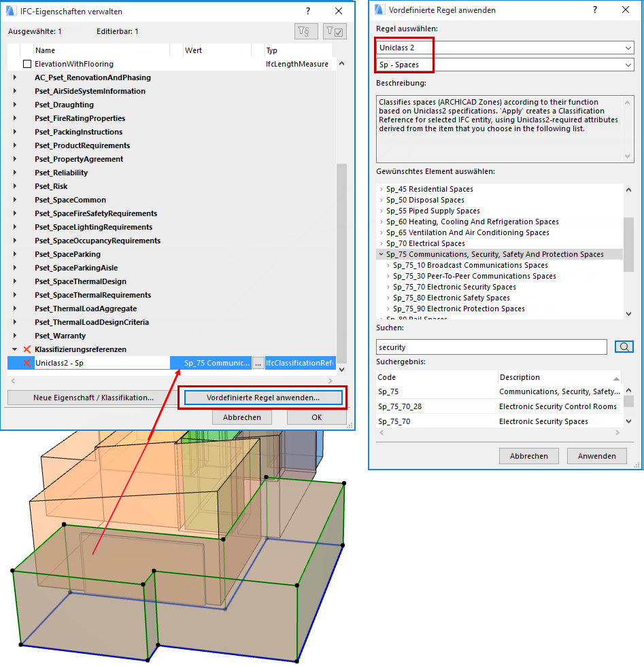This screenshot has width=644, height=666.
Task: Select Sp_50 Disposal Spaces tree item
Action: pyautogui.click(x=425, y=200)
